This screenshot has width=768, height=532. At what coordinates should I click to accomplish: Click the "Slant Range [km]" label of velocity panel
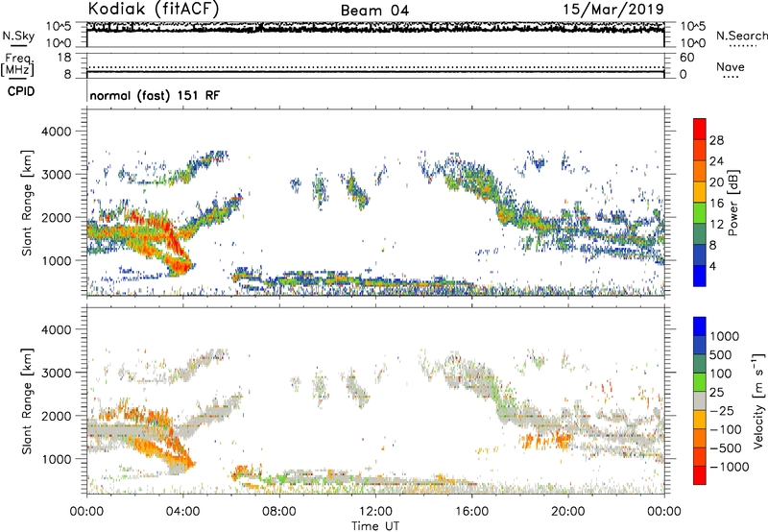[x=27, y=400]
